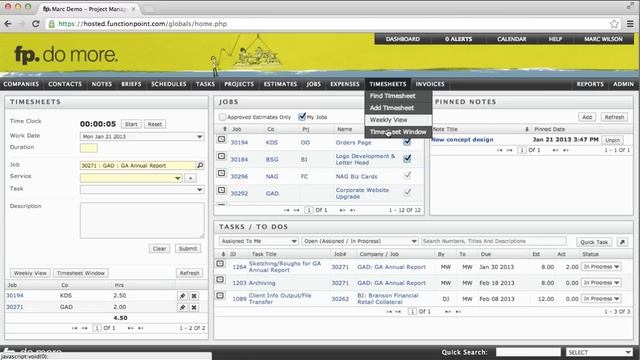This screenshot has width=640, height=360.
Task: Click the Duration input field
Action: tap(89, 148)
